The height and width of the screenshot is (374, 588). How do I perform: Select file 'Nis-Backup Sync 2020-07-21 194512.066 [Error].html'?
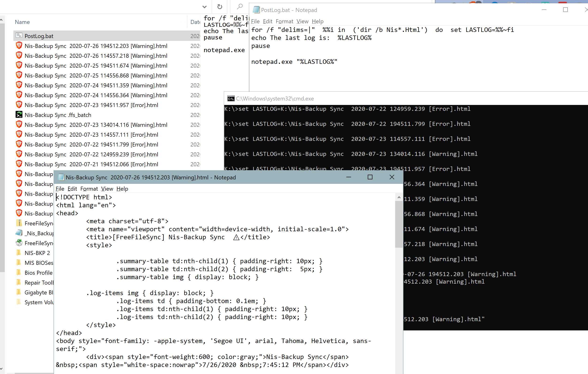(x=91, y=164)
